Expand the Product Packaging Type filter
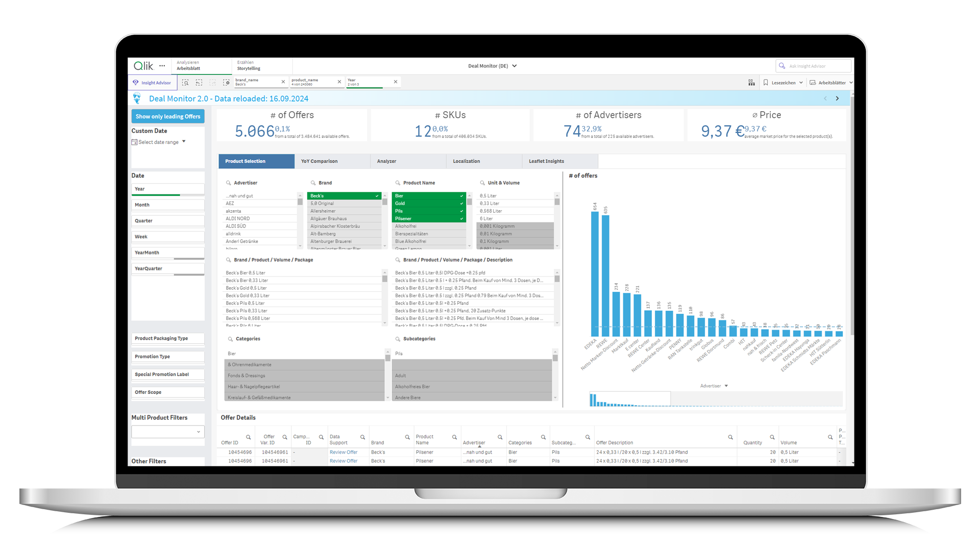This screenshot has height=551, width=980. [x=168, y=339]
